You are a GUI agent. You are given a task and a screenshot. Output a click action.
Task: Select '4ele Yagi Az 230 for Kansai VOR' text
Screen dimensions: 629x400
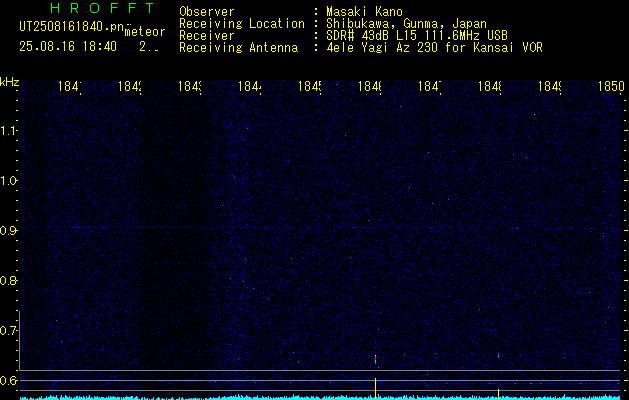(x=434, y=48)
